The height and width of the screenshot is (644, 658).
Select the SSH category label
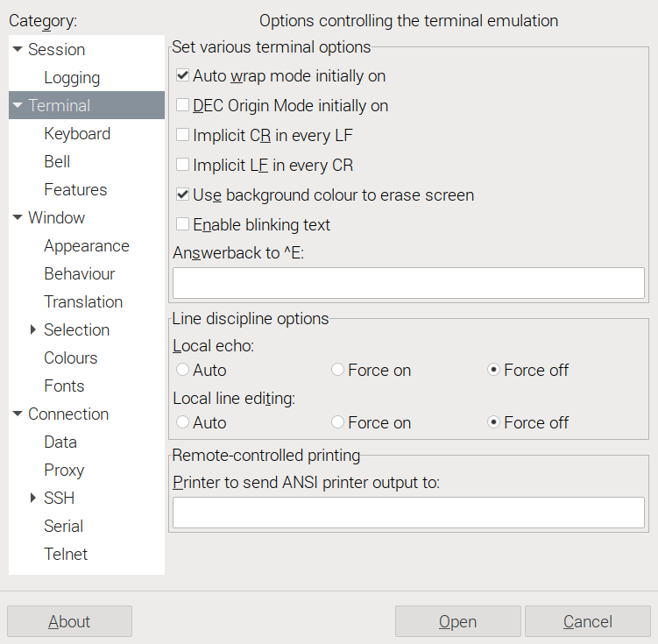(x=60, y=498)
